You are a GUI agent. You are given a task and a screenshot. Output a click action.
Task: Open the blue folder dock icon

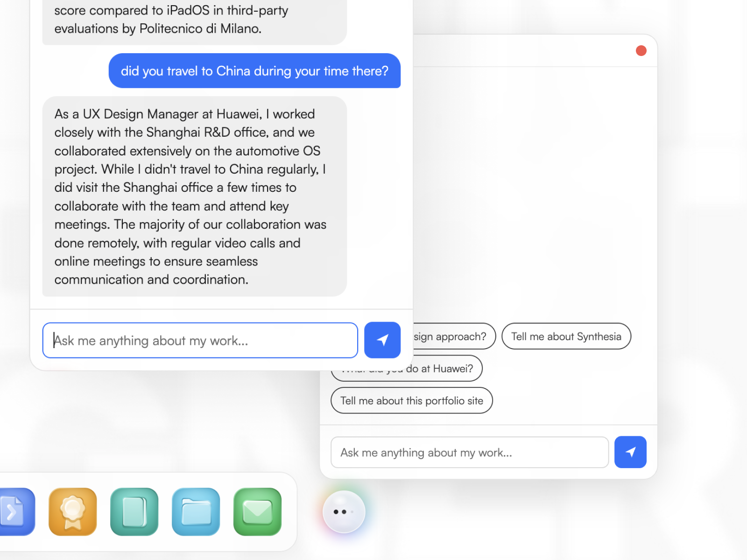[x=196, y=511]
